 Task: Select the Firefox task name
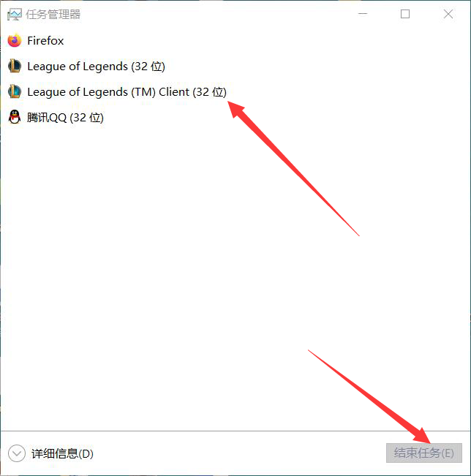(x=45, y=41)
